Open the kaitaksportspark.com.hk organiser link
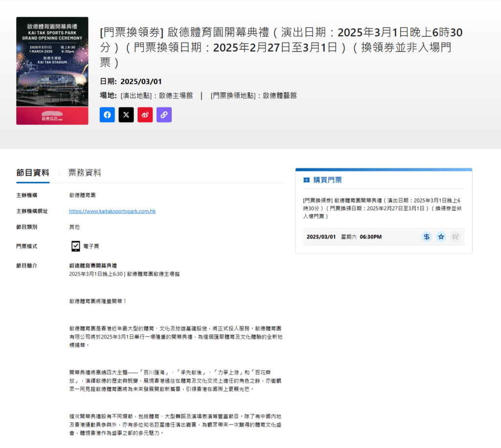Viewport: 501px width, 448px height. 113,211
